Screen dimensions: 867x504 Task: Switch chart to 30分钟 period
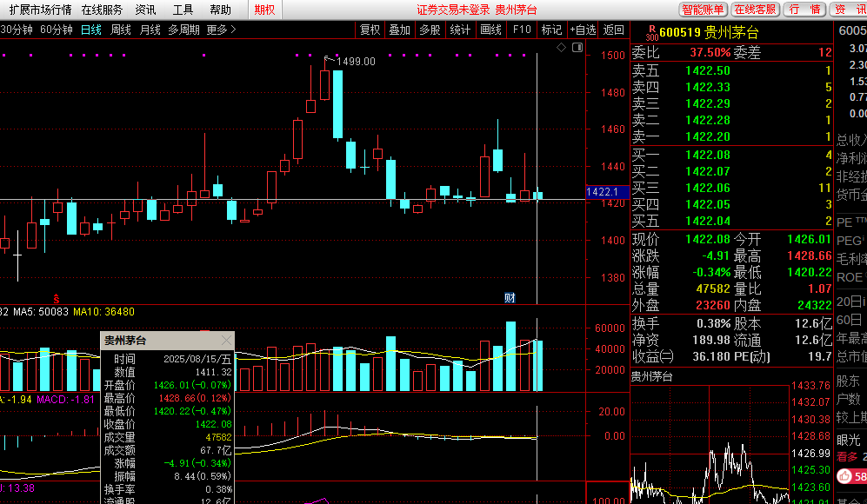tap(17, 30)
